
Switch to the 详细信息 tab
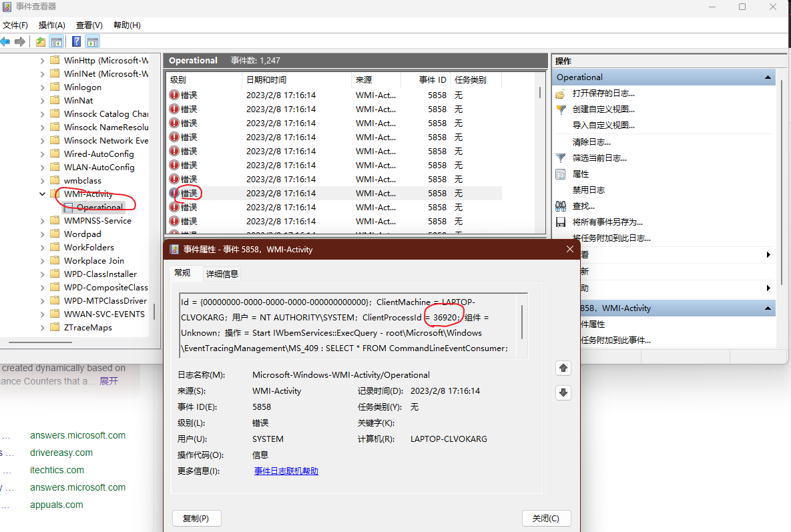(222, 274)
